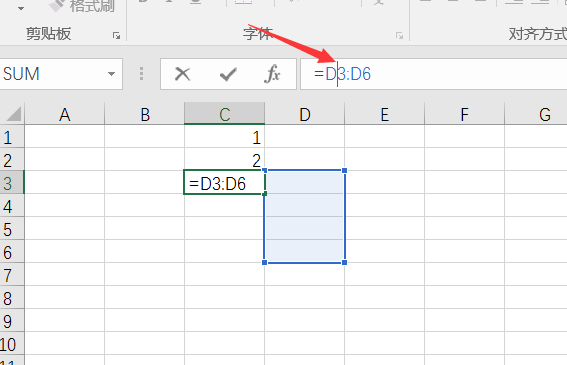Click the bottom-left handle of D3:D6 range

264,262
